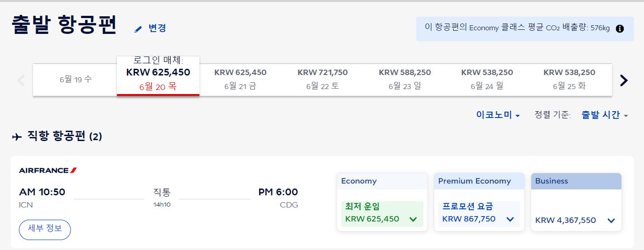Click the airplane icon beside 직항 항공편
Screen dimensions: 644x250
(17, 137)
